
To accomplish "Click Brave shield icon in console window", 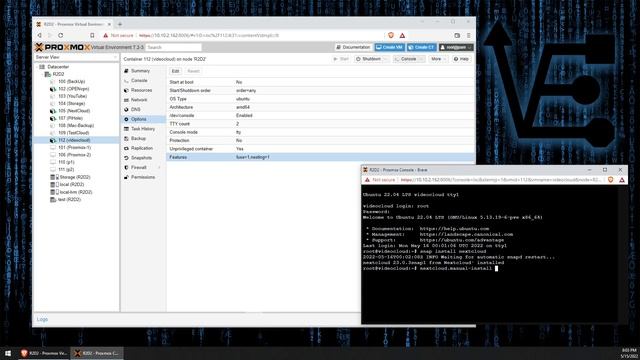I will point(611,180).
